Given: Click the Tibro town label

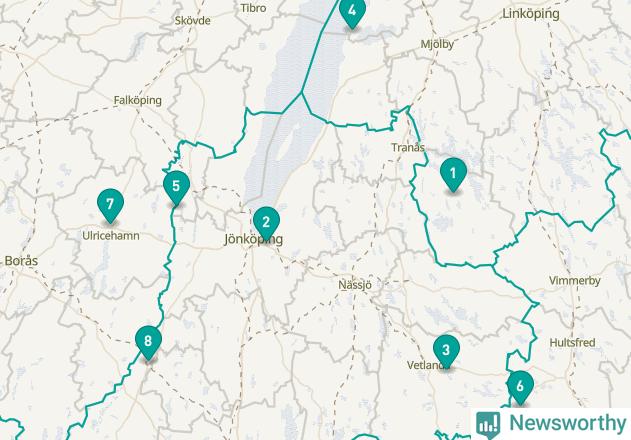Looking at the screenshot, I should coord(253,8).
